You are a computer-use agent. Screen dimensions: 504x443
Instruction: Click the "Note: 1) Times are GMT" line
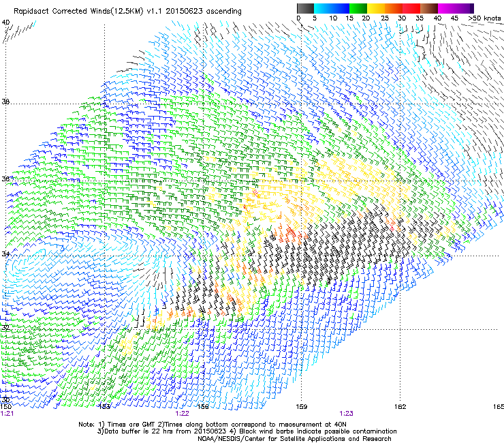point(212,425)
